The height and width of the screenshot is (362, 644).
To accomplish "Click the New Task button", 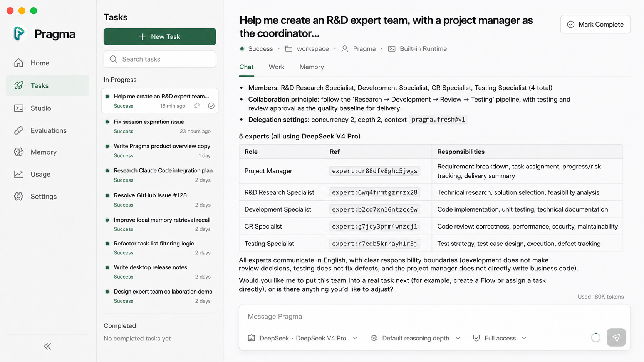I will click(160, 37).
